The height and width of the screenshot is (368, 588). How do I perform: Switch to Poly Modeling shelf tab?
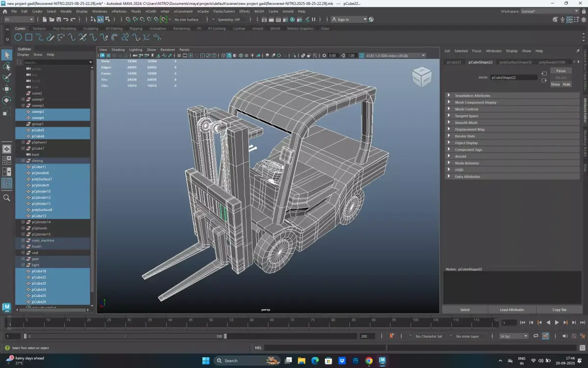64,28
